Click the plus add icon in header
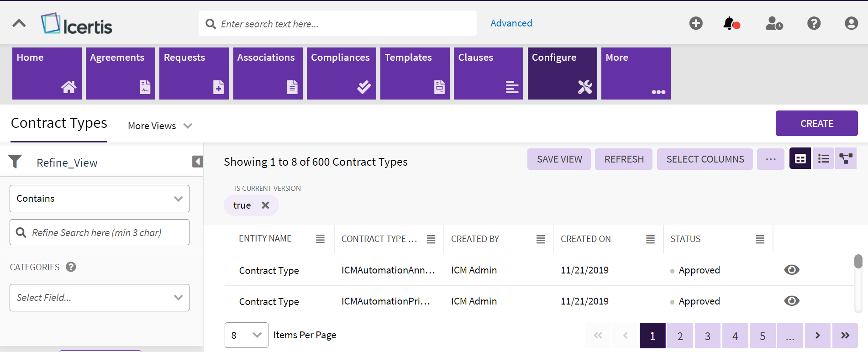868x352 pixels. pos(696,23)
